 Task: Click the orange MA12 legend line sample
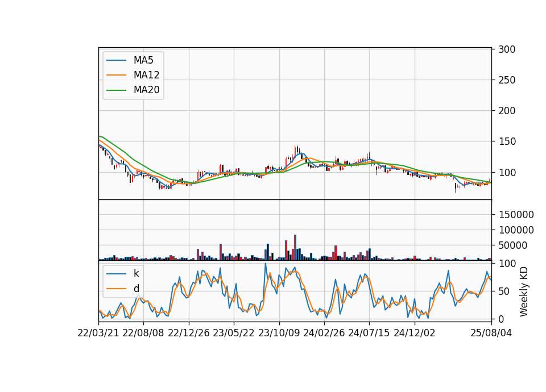coord(116,75)
